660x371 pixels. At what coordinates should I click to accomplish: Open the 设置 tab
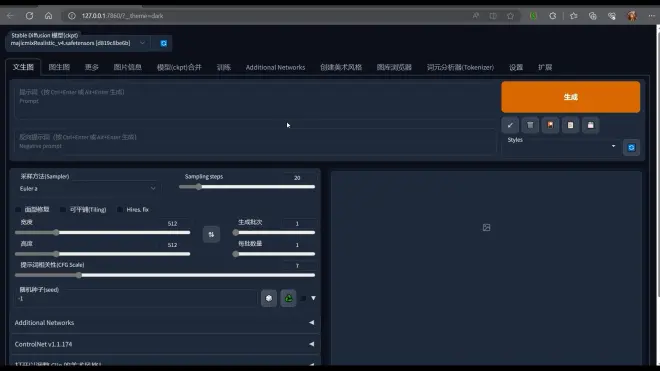(x=516, y=67)
